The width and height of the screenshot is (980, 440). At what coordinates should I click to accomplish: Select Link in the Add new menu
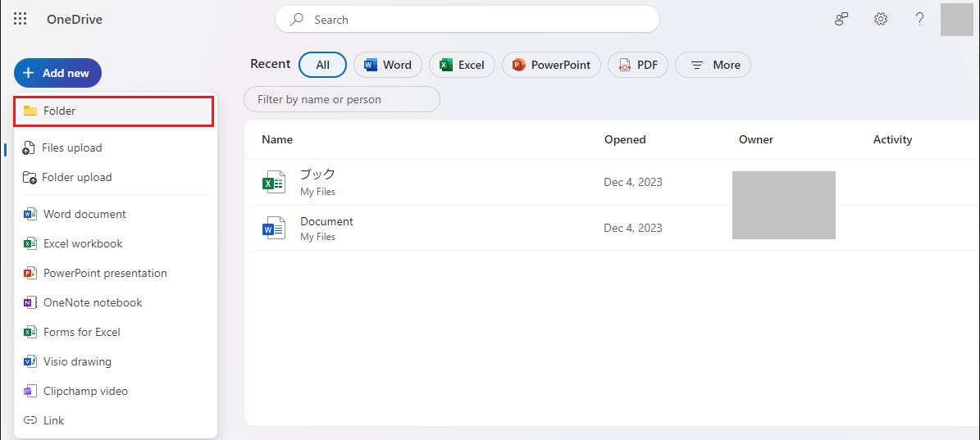coord(114,420)
